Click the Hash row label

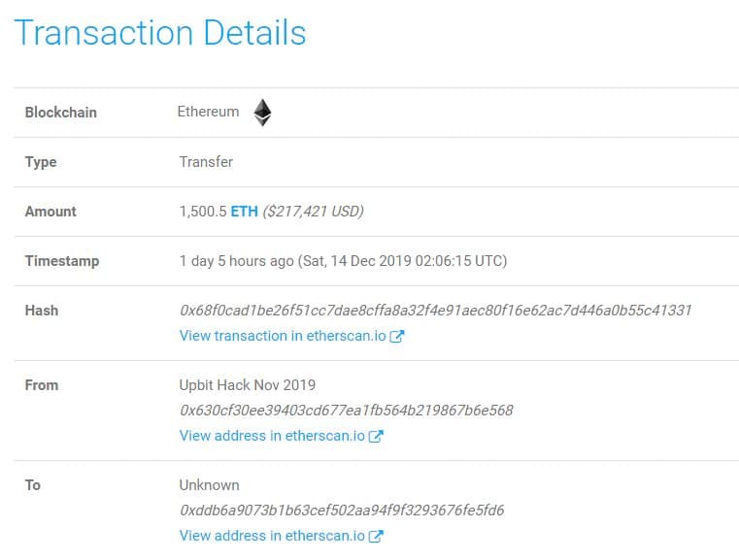pyautogui.click(x=42, y=311)
